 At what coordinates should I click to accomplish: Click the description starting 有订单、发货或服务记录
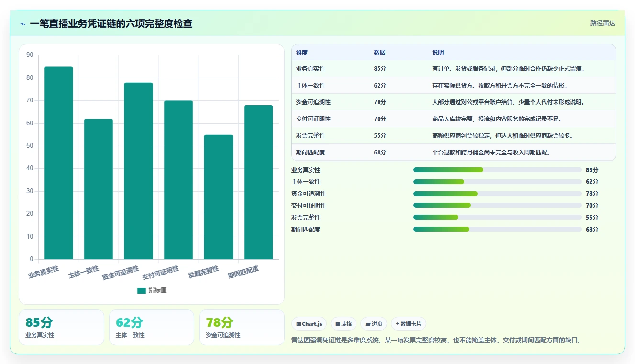pyautogui.click(x=509, y=69)
